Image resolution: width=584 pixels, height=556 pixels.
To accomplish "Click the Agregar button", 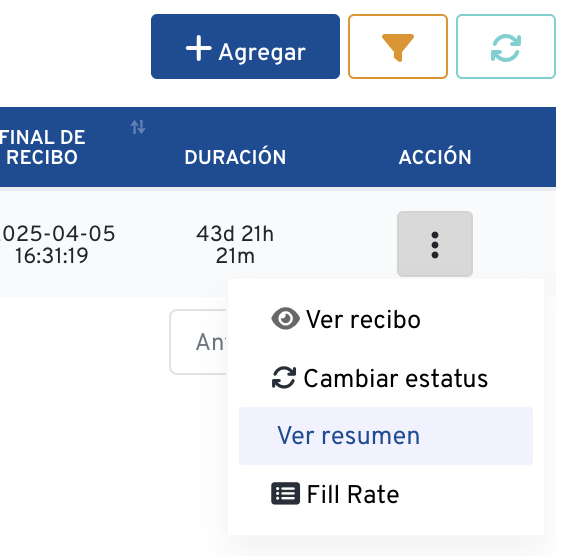I will click(245, 47).
